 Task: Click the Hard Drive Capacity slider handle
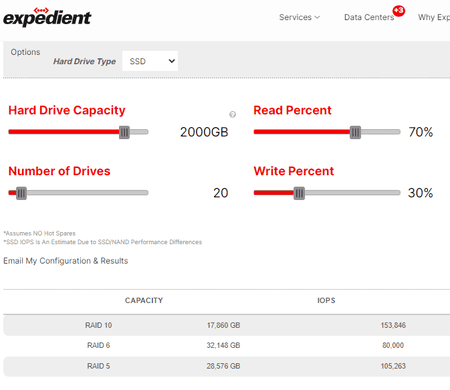tap(124, 132)
